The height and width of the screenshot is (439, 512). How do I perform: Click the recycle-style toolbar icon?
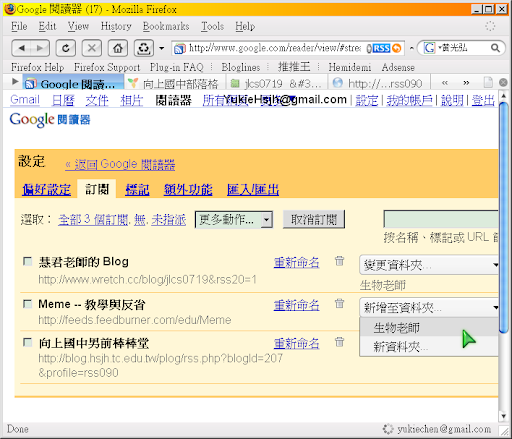coord(144,48)
